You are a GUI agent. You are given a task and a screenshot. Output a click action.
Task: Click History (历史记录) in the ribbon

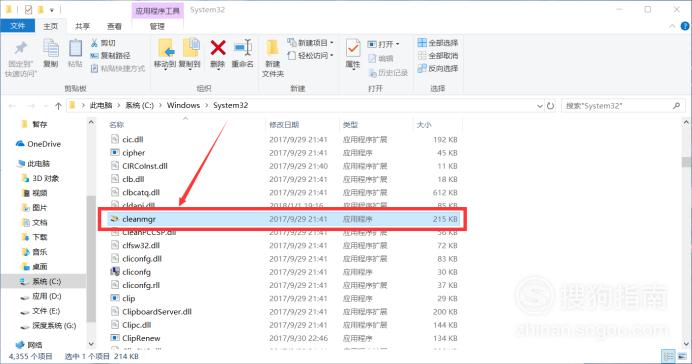(388, 72)
